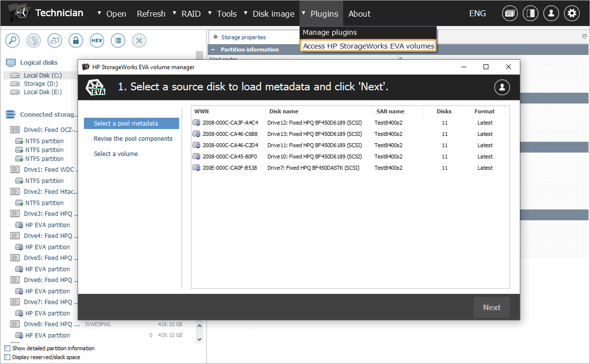Sort by the Disks column header
The height and width of the screenshot is (364, 590).
[444, 111]
